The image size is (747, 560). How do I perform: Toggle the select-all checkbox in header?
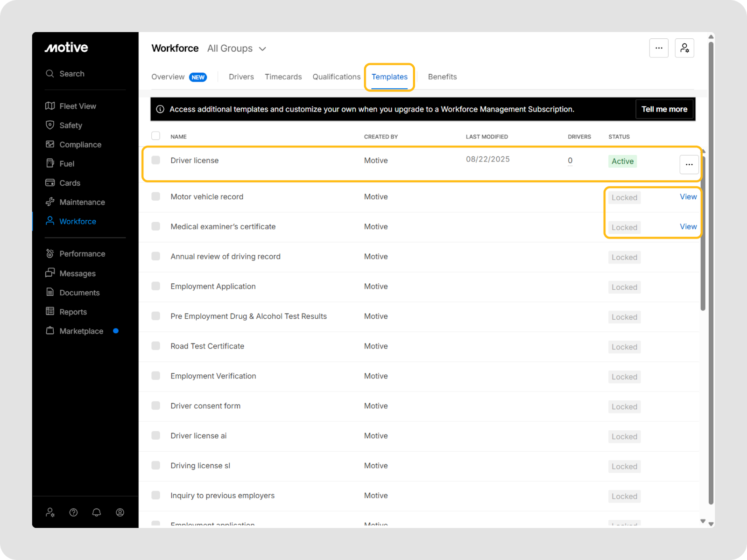(156, 136)
